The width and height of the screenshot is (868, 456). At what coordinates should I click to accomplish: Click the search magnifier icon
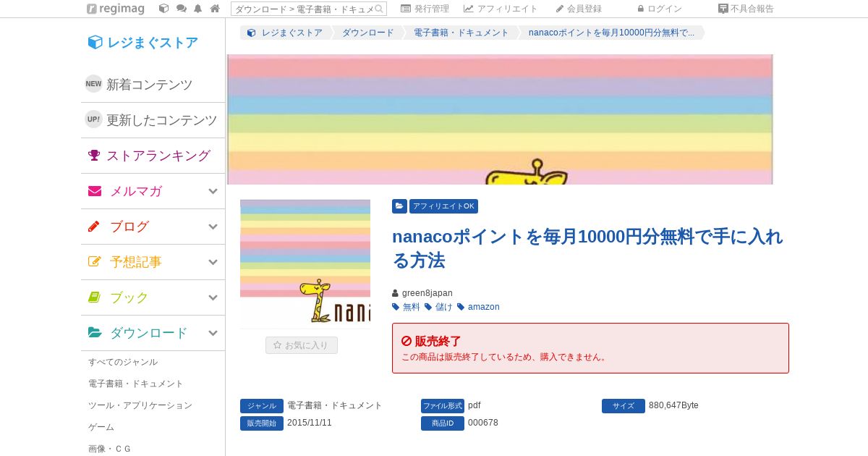pos(380,9)
